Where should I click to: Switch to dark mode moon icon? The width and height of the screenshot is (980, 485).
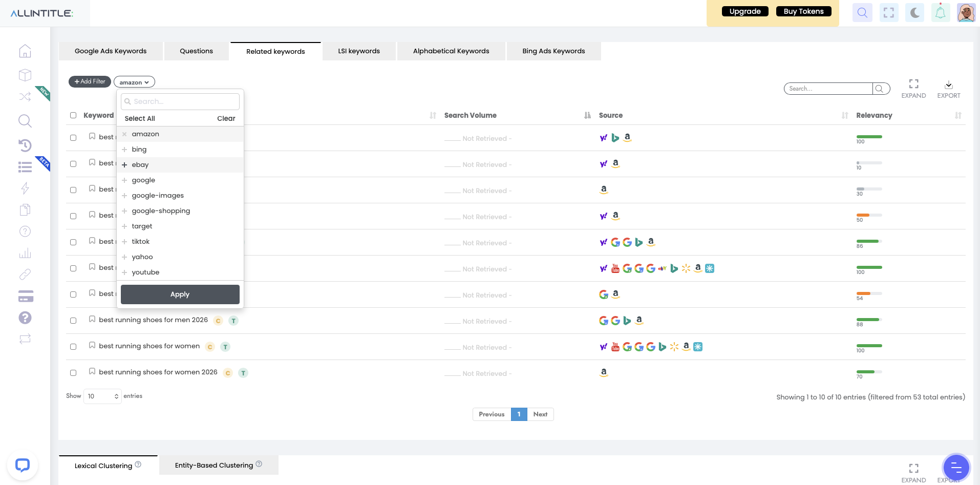915,12
